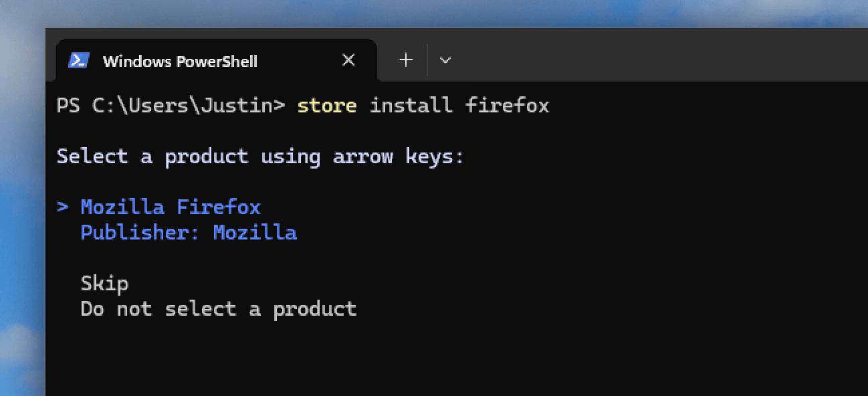The height and width of the screenshot is (396, 868).
Task: Click the word 'install' in the command
Action: coord(411,106)
